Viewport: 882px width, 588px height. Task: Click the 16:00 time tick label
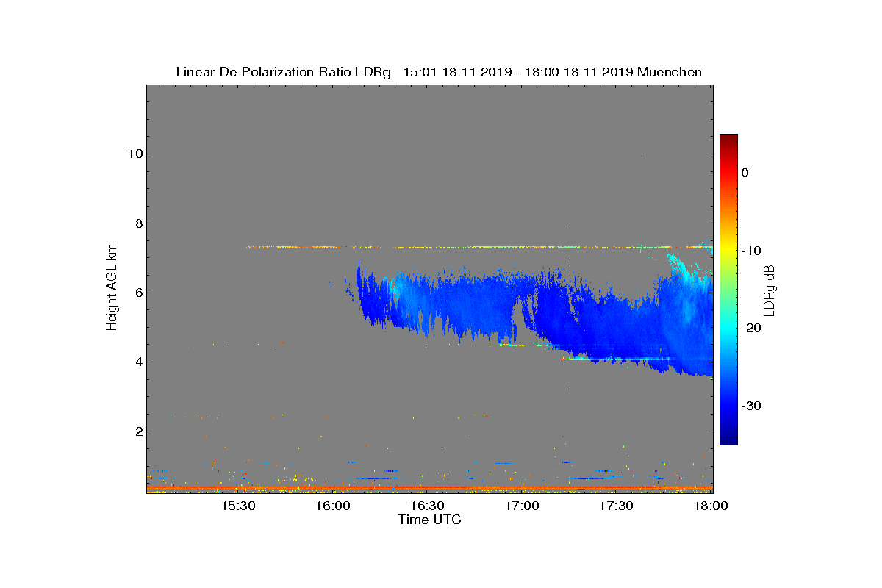point(333,506)
